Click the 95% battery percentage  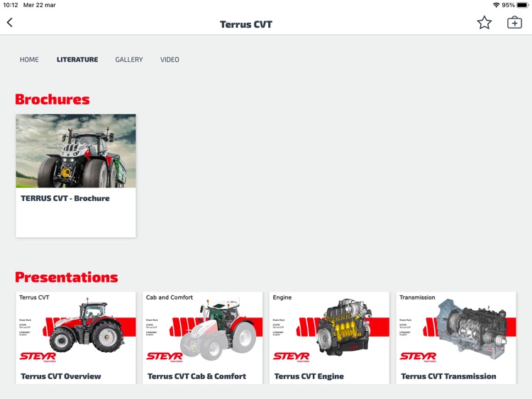509,5
